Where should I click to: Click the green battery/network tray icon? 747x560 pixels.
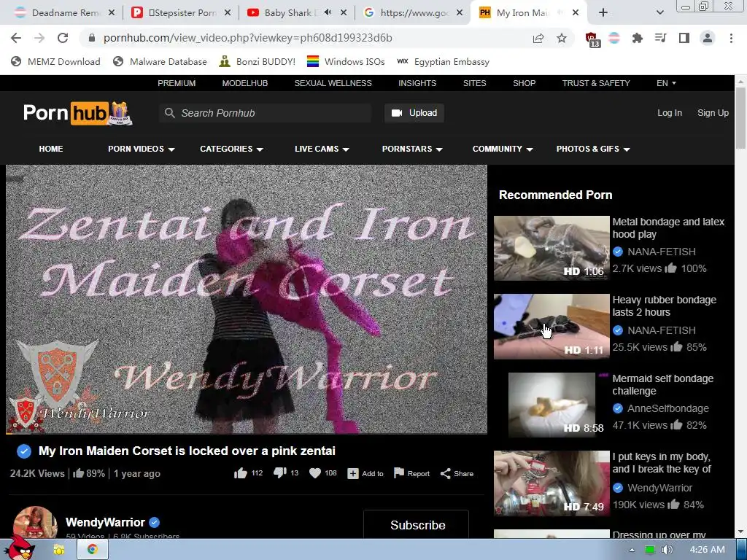pyautogui.click(x=649, y=550)
